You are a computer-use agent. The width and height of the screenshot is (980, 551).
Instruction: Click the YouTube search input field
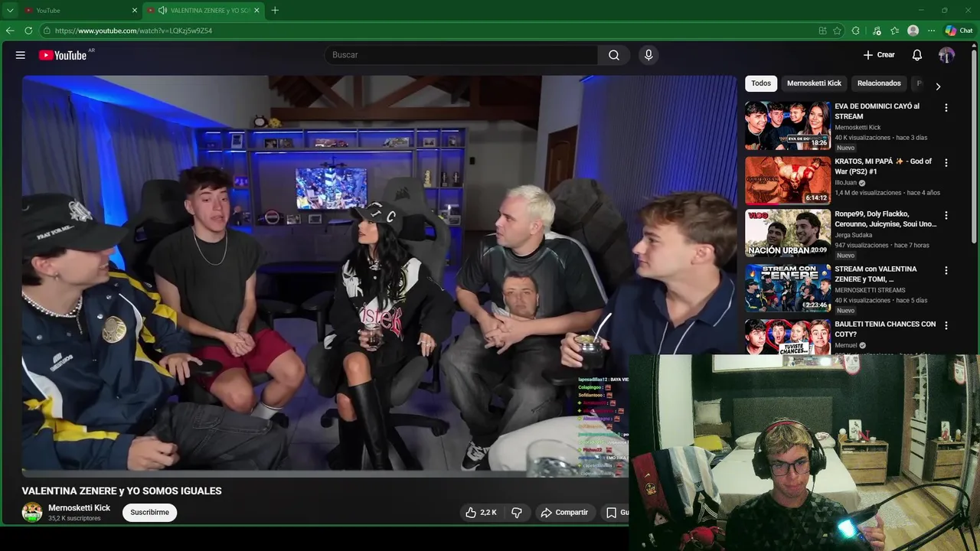coord(461,55)
